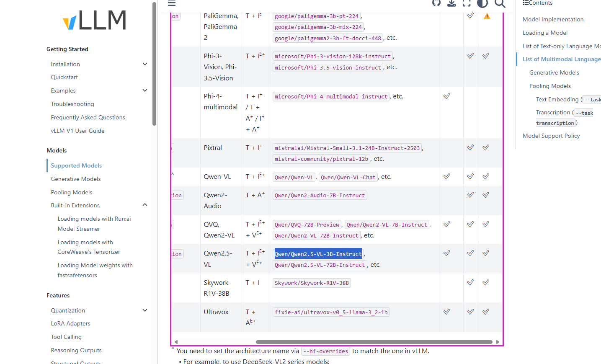Click the left sidebar vertical scrollbar
The width and height of the screenshot is (601, 364).
pos(155,64)
